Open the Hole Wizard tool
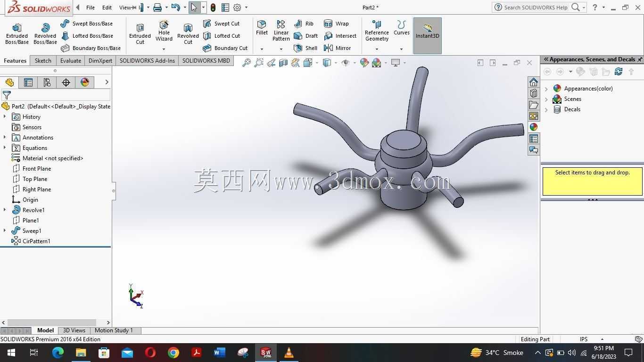This screenshot has height=362, width=644. [164, 31]
